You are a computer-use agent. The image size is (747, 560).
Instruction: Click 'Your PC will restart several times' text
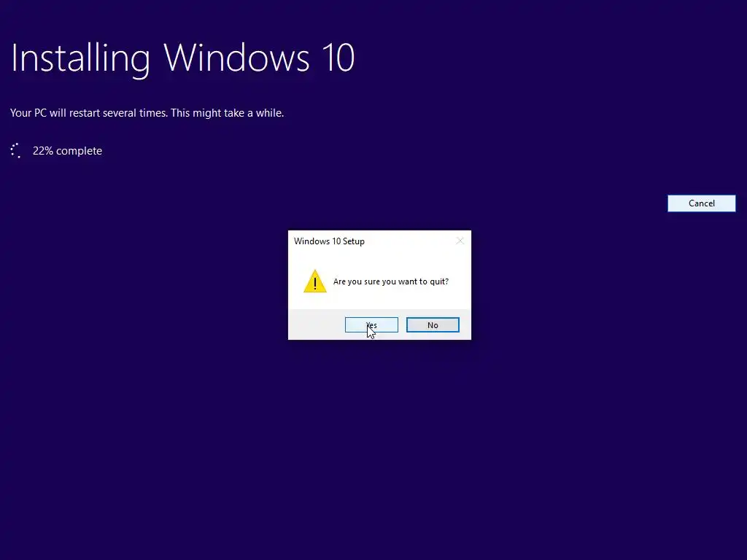(88, 113)
